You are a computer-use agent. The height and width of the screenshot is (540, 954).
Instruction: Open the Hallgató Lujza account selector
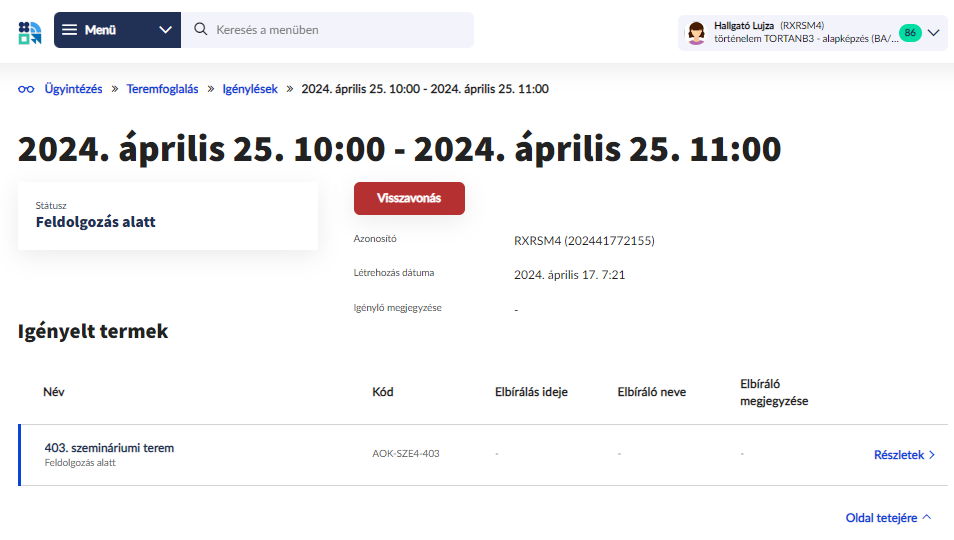pyautogui.click(x=790, y=32)
